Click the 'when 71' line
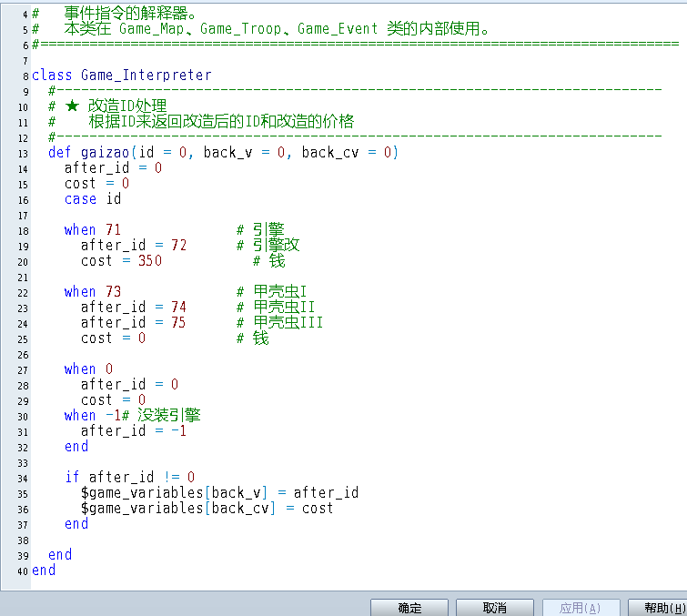 [x=93, y=229]
